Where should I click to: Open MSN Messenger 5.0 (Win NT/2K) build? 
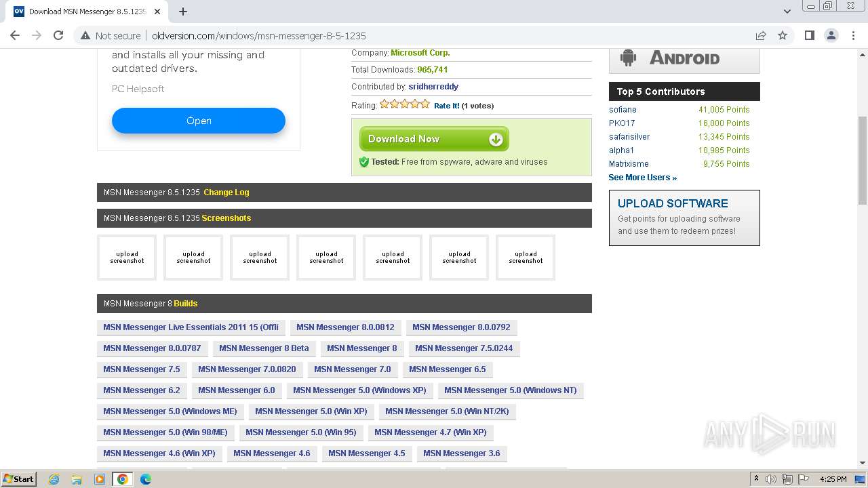[447, 411]
